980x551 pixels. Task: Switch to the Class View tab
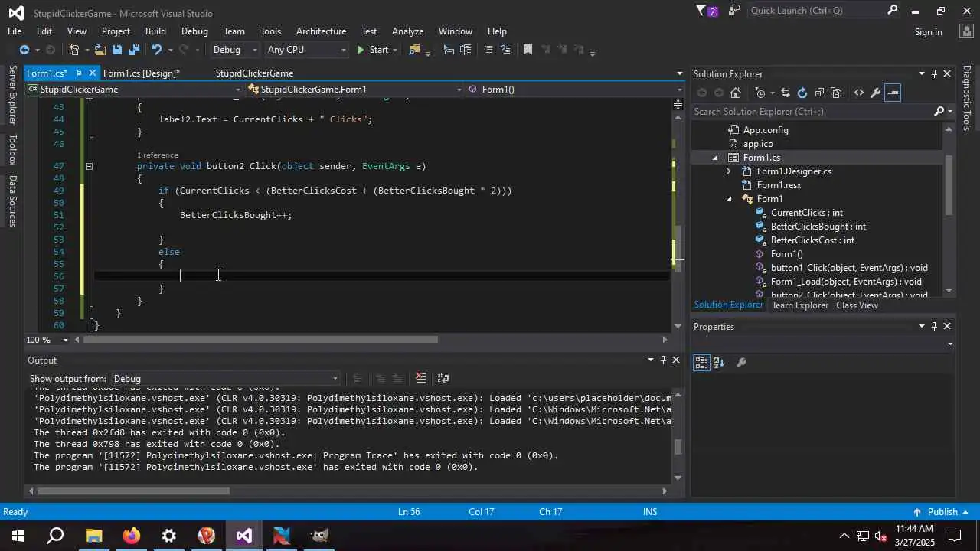tap(857, 305)
